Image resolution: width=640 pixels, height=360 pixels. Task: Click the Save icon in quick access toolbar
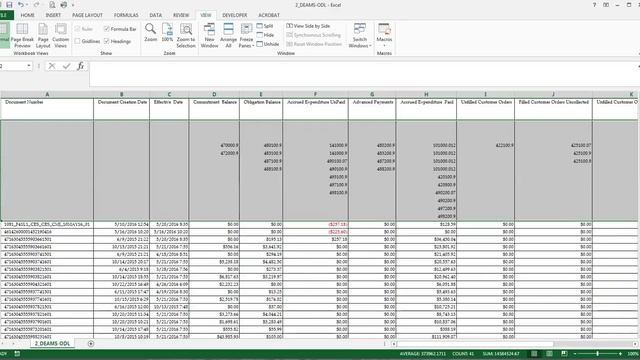(9, 5)
